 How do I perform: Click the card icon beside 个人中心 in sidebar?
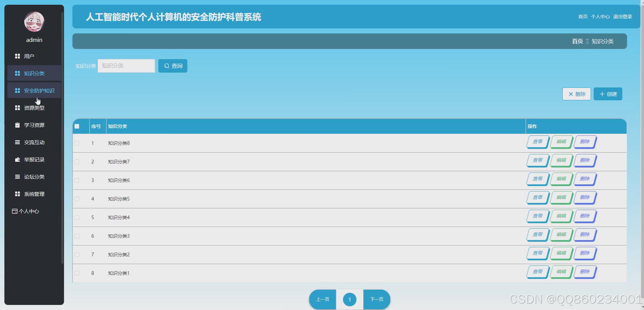coord(15,211)
